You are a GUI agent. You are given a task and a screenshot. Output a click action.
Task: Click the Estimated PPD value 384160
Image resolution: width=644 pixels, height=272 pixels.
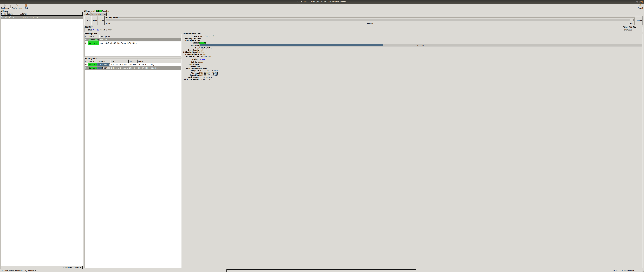pos(202,54)
